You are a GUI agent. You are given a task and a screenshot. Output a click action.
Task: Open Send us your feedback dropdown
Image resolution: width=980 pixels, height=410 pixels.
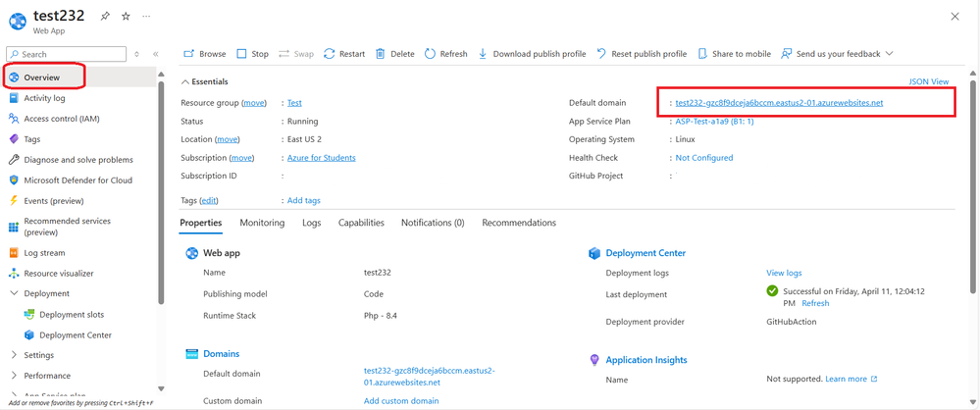837,54
